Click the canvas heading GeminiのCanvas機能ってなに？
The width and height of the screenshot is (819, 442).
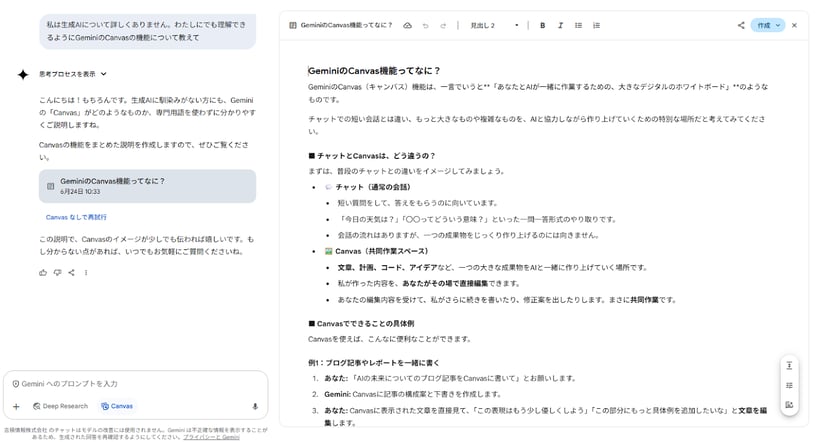pos(375,71)
